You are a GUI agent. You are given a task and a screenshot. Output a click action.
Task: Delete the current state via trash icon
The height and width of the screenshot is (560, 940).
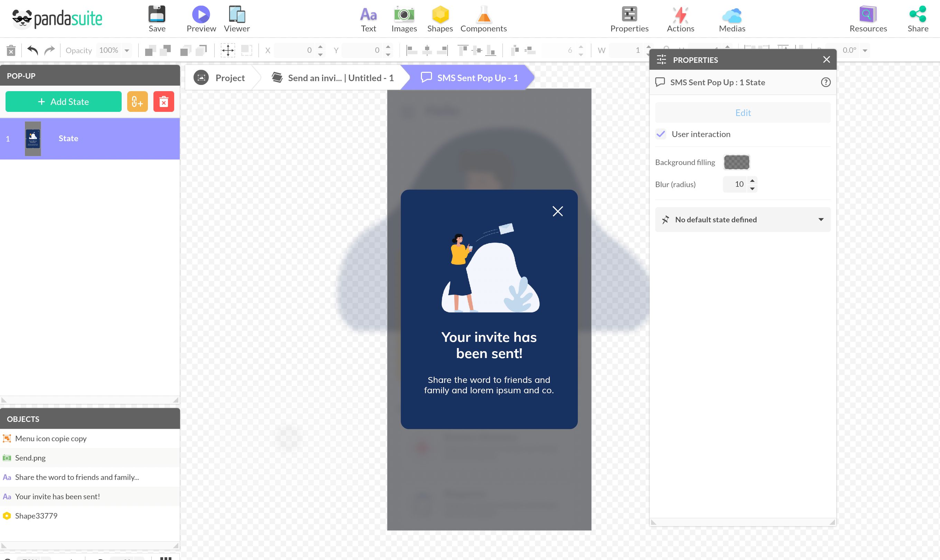[163, 101]
